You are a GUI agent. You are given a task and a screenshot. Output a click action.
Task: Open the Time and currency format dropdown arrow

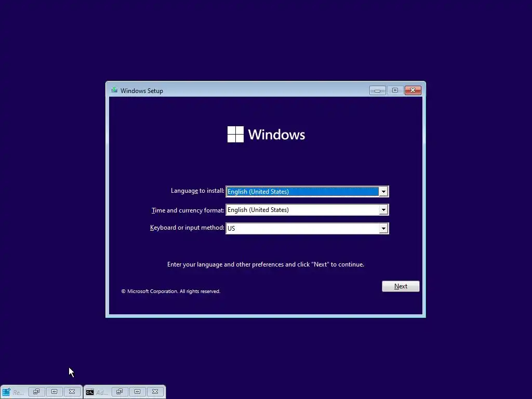click(x=383, y=210)
